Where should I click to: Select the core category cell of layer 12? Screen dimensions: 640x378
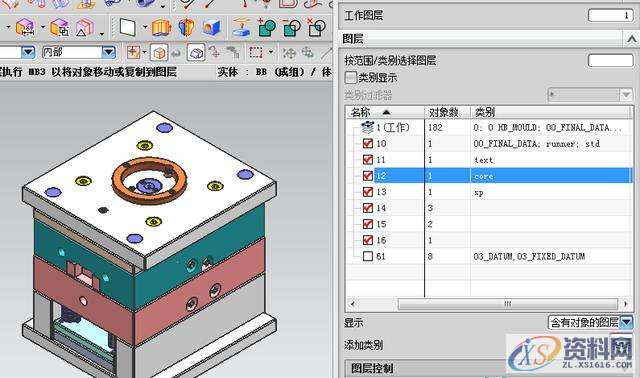tap(551, 176)
